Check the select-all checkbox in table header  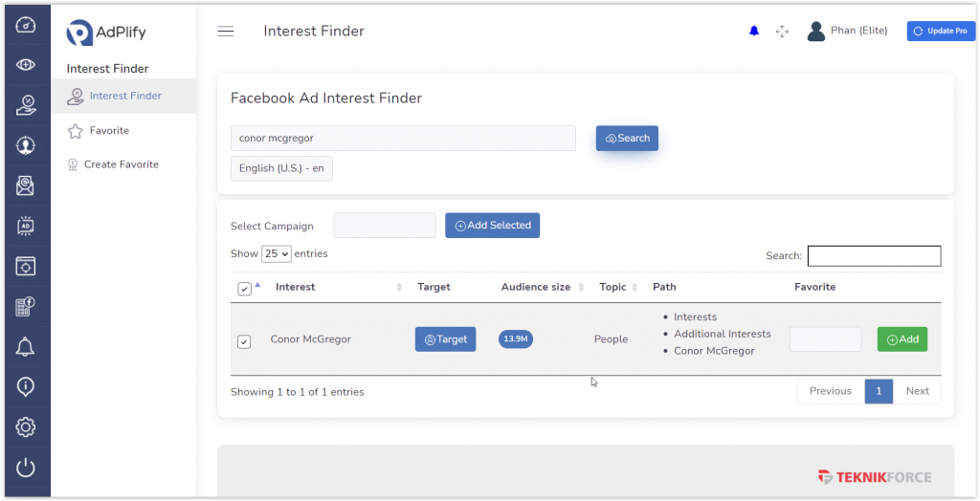(x=244, y=289)
